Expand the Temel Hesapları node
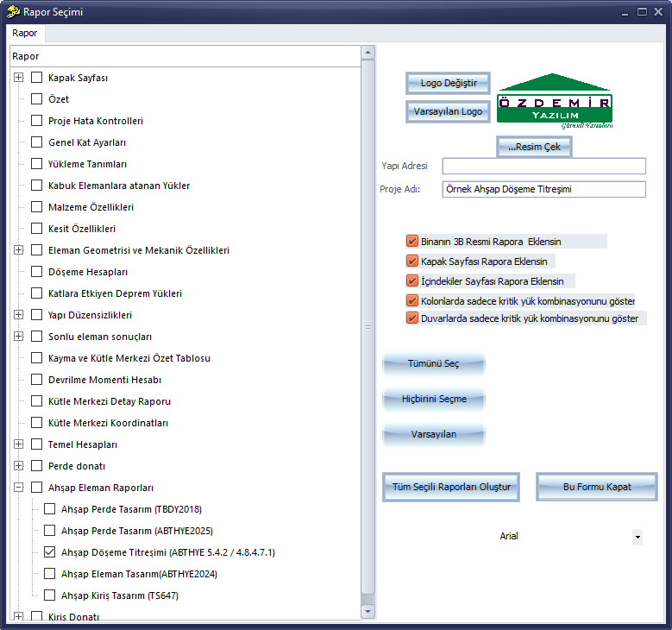This screenshot has height=630, width=672. coord(18,444)
